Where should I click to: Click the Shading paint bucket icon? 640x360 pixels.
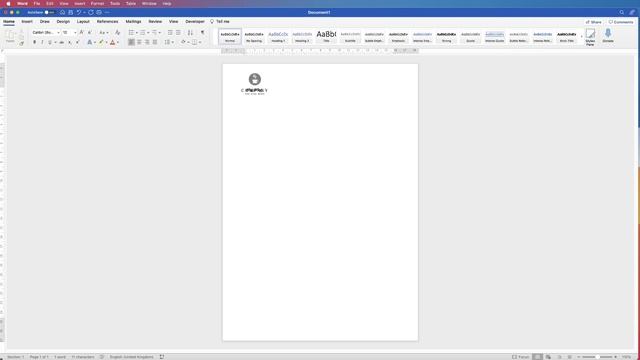[x=183, y=42]
